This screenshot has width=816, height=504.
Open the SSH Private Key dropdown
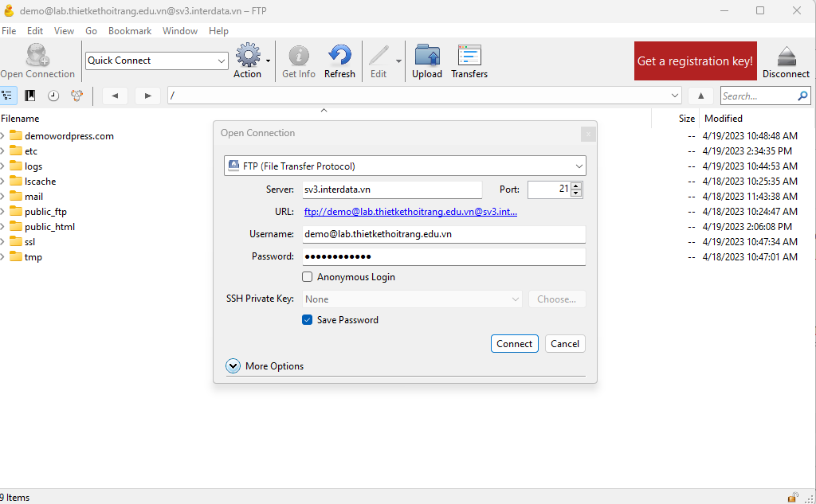coord(516,299)
